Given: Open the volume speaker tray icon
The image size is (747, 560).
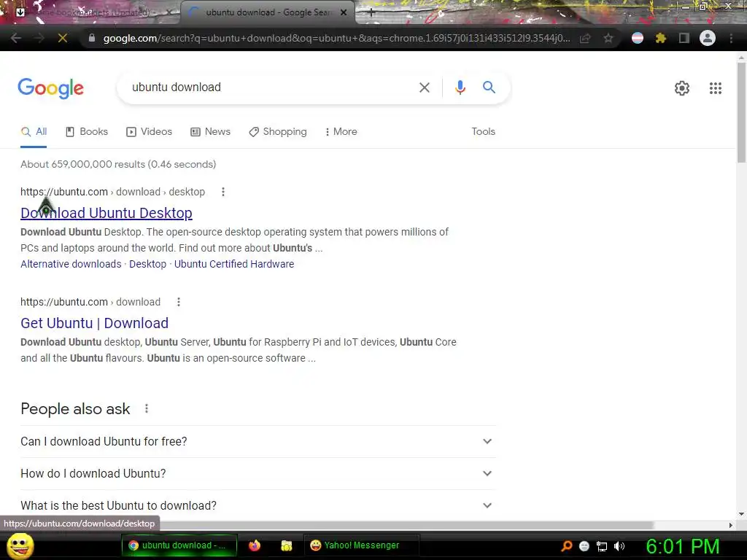Looking at the screenshot, I should (x=619, y=546).
